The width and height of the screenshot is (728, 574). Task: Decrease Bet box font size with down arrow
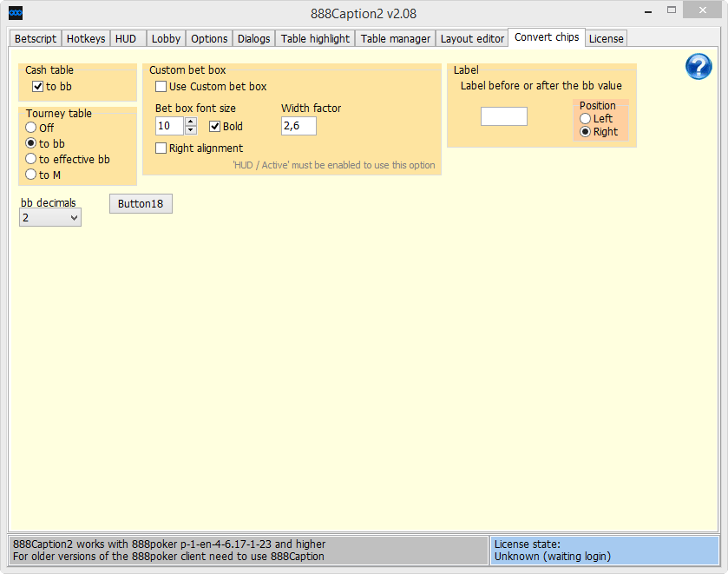(x=191, y=130)
